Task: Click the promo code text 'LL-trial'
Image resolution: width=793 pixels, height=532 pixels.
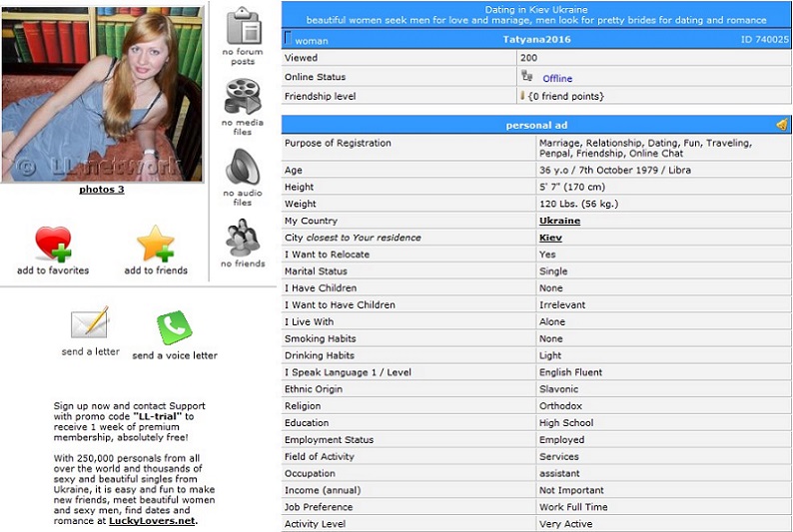Action: (x=157, y=417)
